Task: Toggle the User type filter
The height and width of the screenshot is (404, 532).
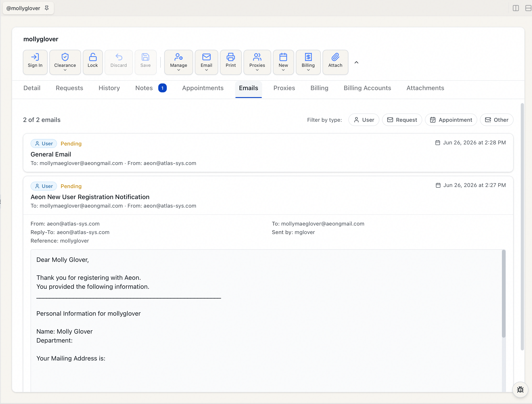Action: click(x=364, y=120)
